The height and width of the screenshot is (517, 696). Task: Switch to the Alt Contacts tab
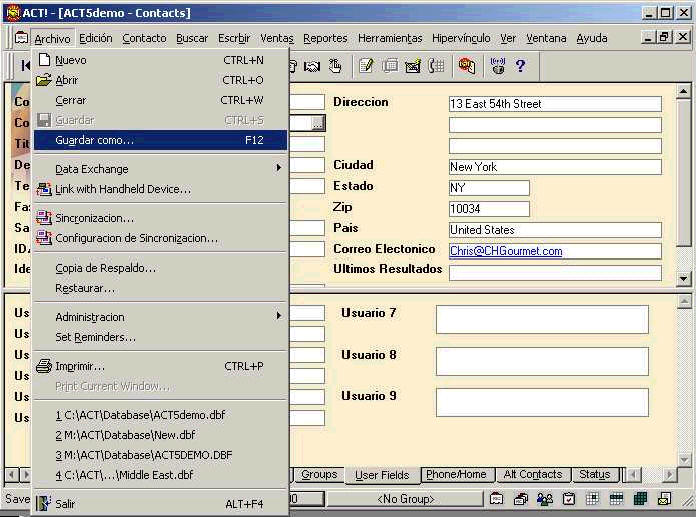(533, 474)
